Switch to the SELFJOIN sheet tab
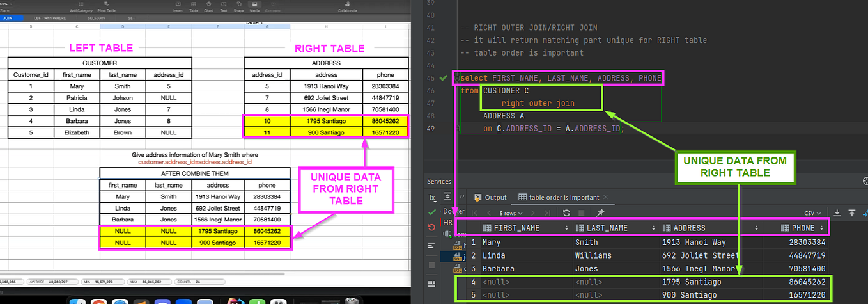The height and width of the screenshot is (304, 868). click(x=97, y=18)
